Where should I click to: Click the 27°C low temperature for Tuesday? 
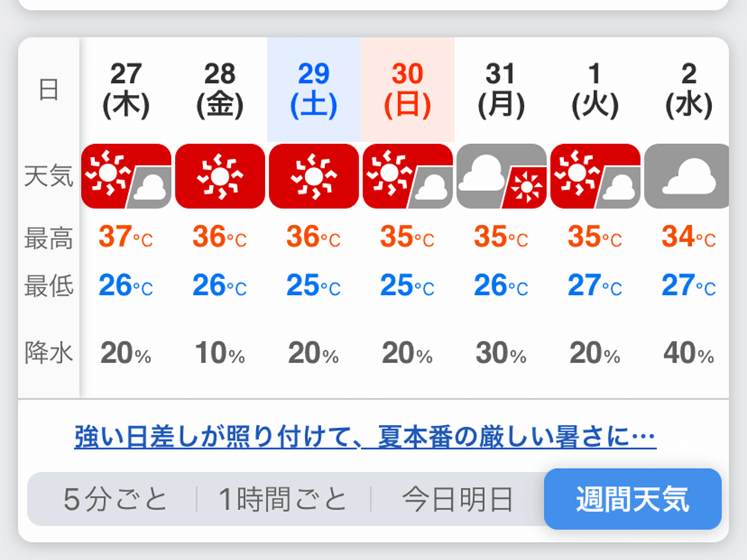pyautogui.click(x=595, y=285)
